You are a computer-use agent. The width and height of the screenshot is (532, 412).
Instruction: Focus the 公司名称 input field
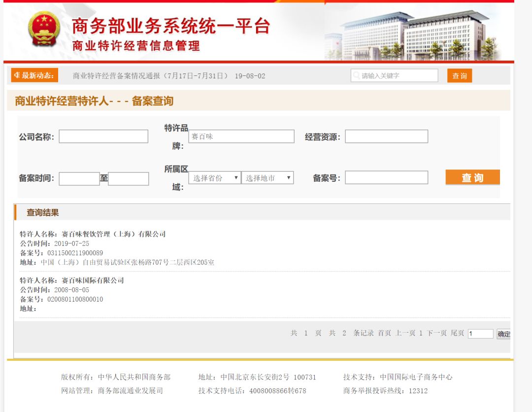pos(103,137)
